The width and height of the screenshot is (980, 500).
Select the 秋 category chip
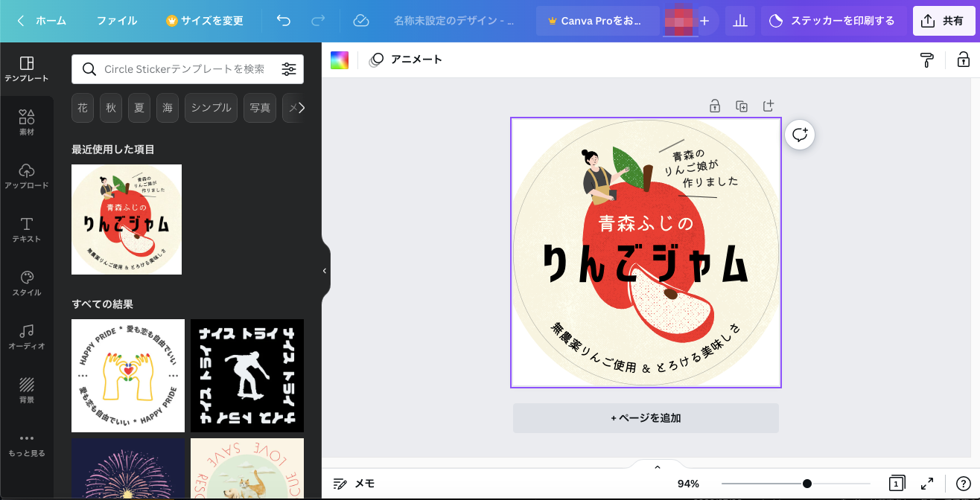(111, 108)
